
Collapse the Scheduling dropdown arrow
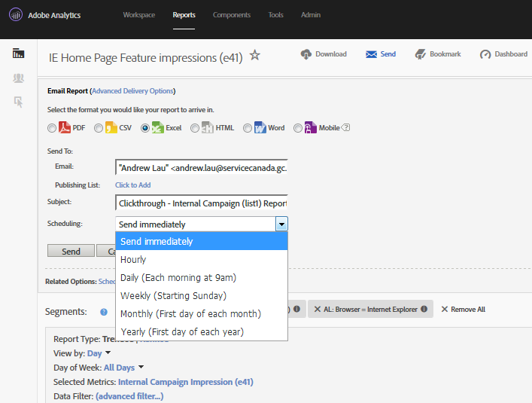click(281, 224)
